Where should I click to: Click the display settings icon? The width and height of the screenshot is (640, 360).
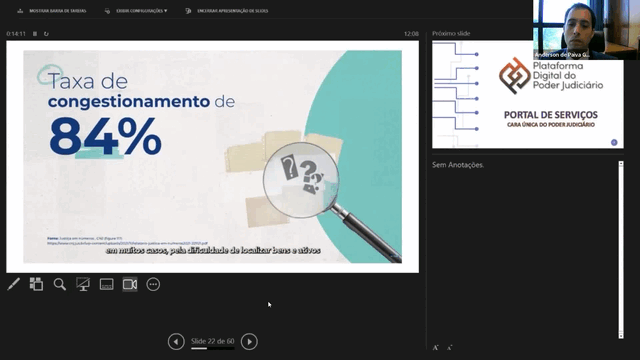tap(107, 11)
